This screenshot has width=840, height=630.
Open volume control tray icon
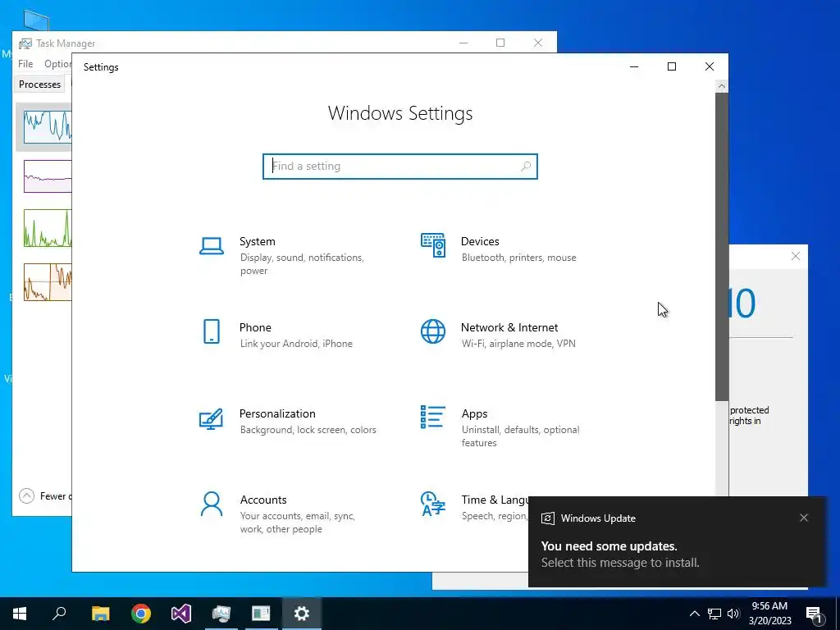(x=733, y=614)
